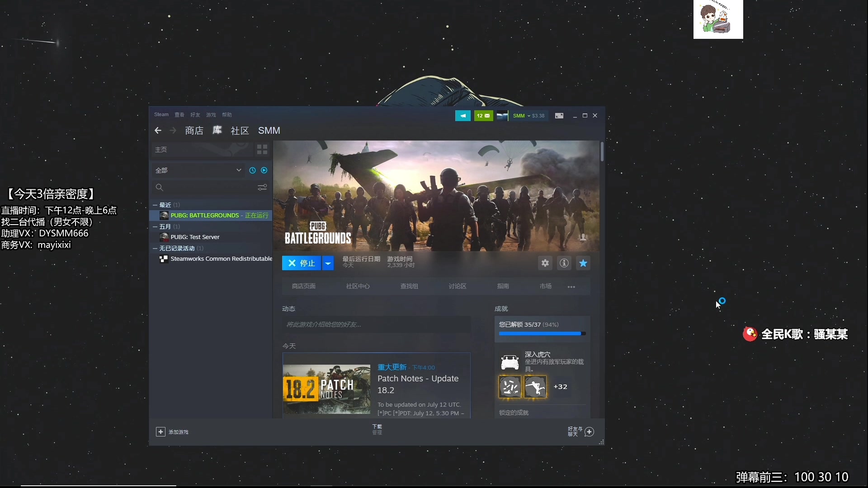Open the 下载 管理 downloads section
The height and width of the screenshot is (488, 868).
coord(377,430)
